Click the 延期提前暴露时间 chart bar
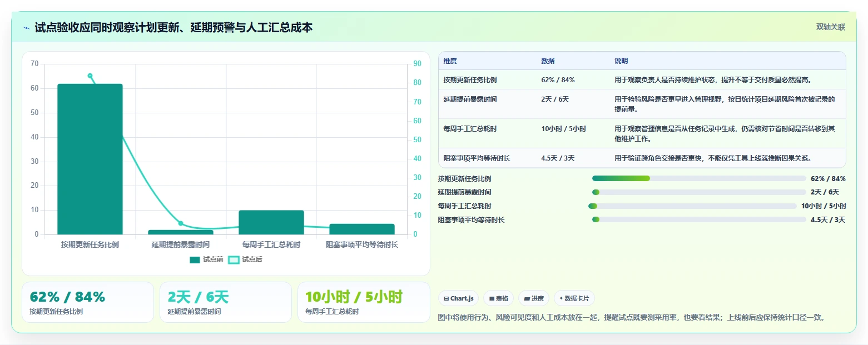 tap(181, 232)
